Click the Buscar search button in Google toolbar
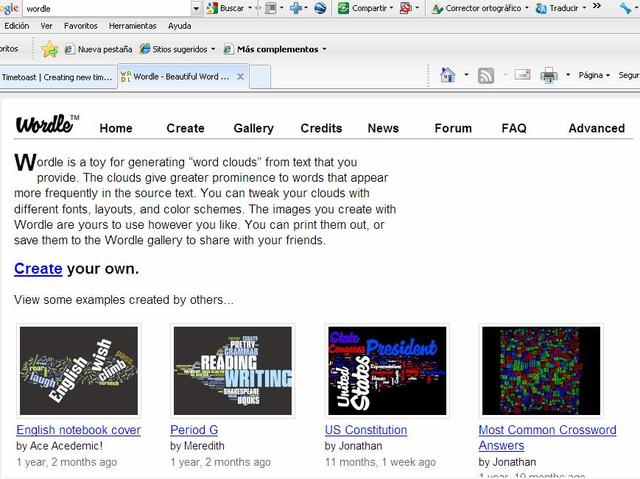The width and height of the screenshot is (640, 479). (x=225, y=8)
